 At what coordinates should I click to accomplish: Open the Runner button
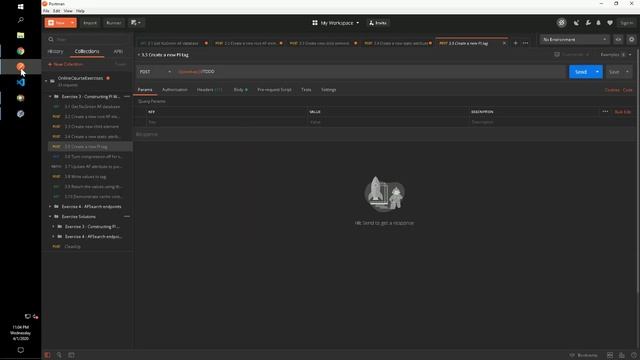click(113, 23)
